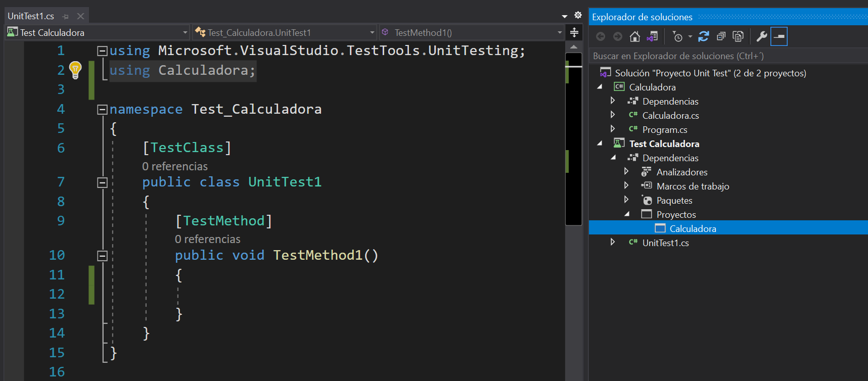Expand Dependencias under the Calculadora project

tap(613, 101)
